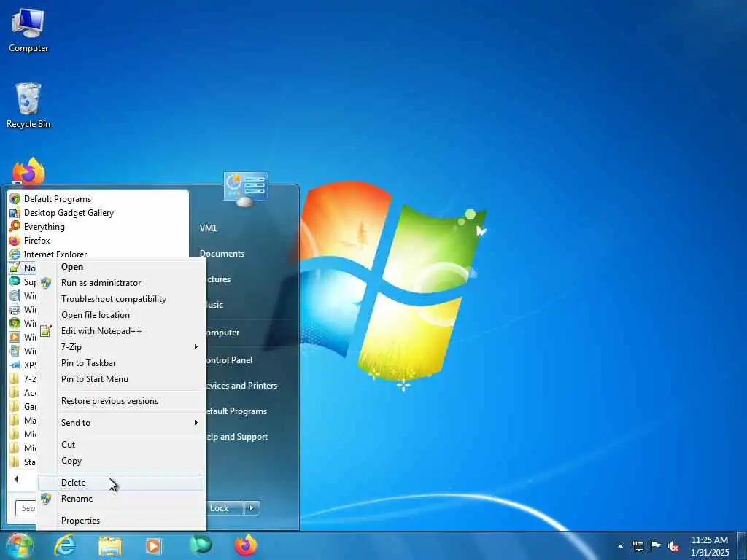Image resolution: width=747 pixels, height=560 pixels.
Task: Click the Show desktop strip beside the clock
Action: (x=742, y=545)
